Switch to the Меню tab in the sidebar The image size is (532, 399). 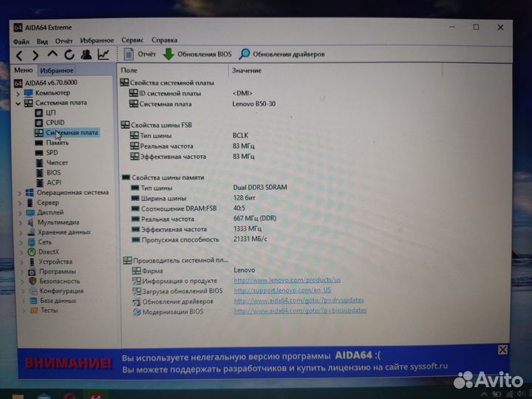point(24,70)
